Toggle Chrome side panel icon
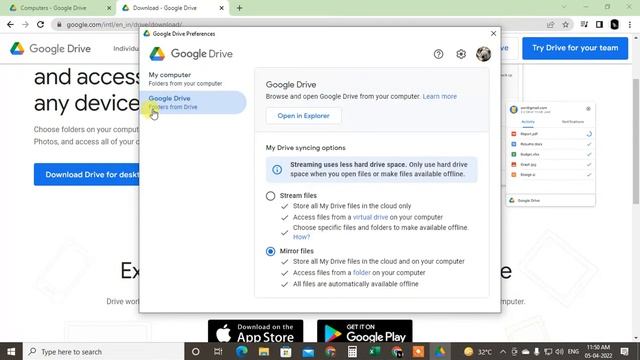 point(599,24)
